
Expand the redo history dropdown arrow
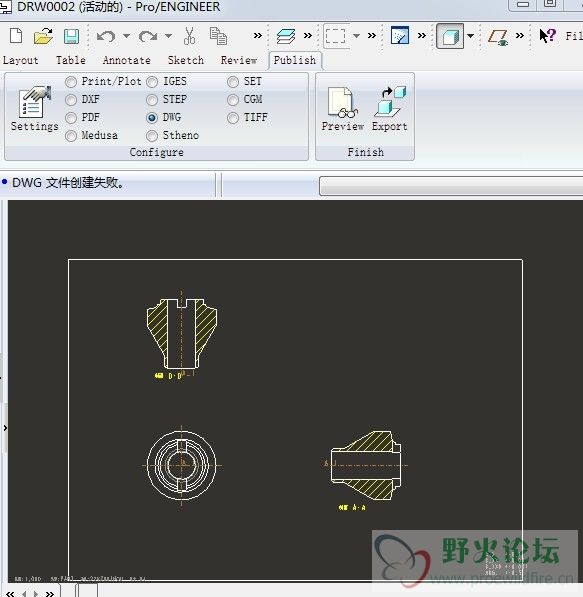(x=168, y=36)
